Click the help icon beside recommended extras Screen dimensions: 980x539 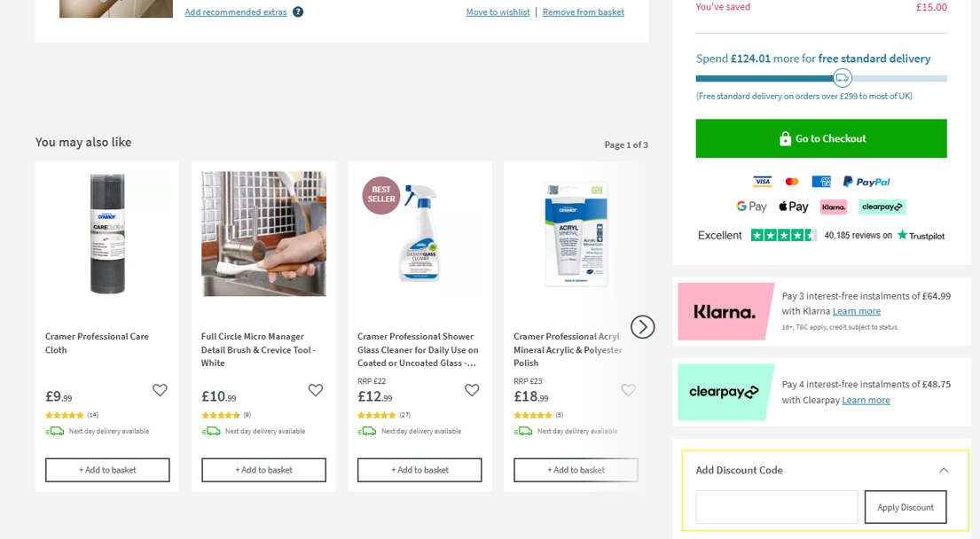(298, 12)
